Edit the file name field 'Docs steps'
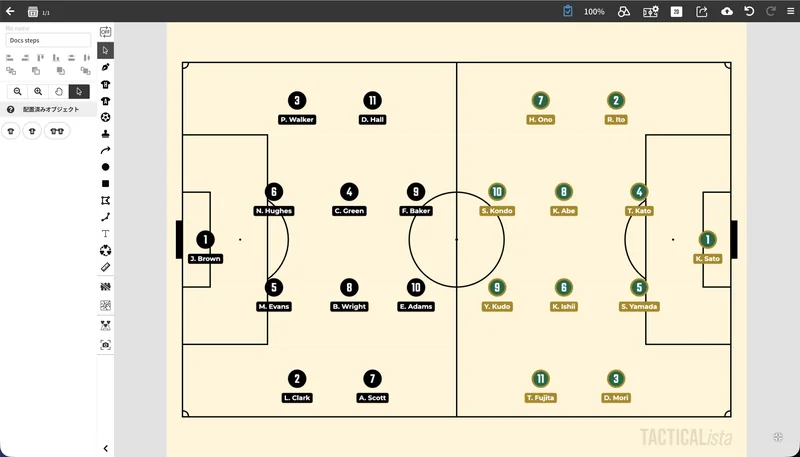The width and height of the screenshot is (800, 457). (48, 40)
